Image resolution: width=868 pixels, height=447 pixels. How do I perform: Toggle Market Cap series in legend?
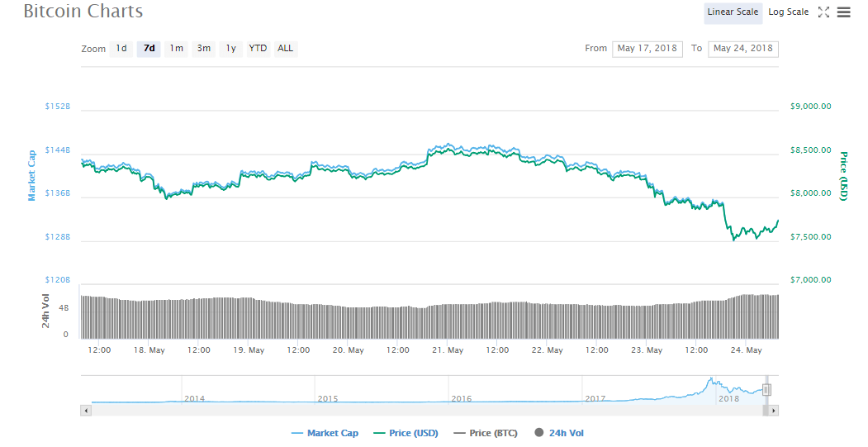pos(325,433)
